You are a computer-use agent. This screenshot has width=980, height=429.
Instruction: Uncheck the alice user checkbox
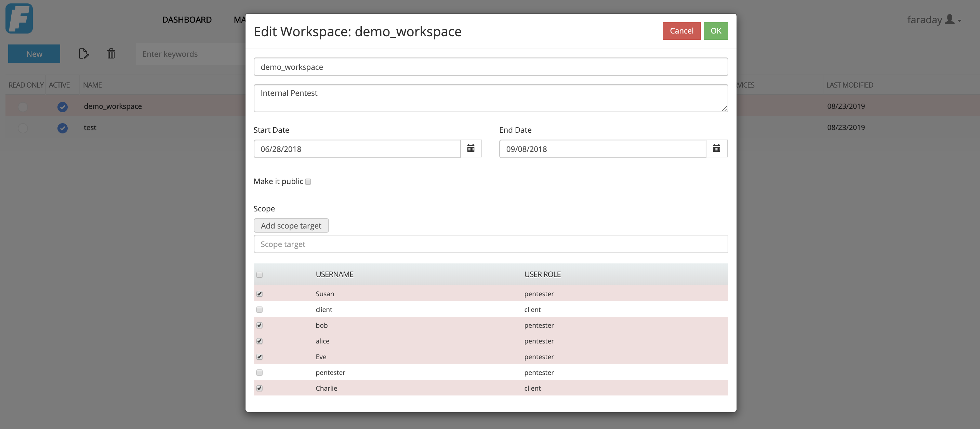click(260, 341)
